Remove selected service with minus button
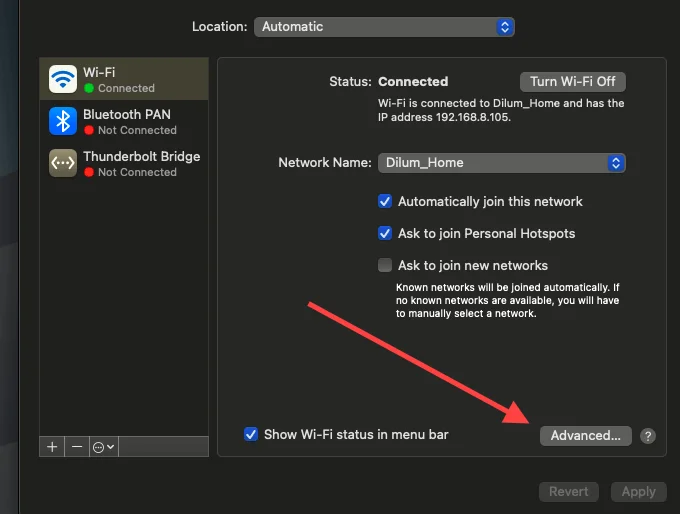The height and width of the screenshot is (514, 680). tap(77, 447)
